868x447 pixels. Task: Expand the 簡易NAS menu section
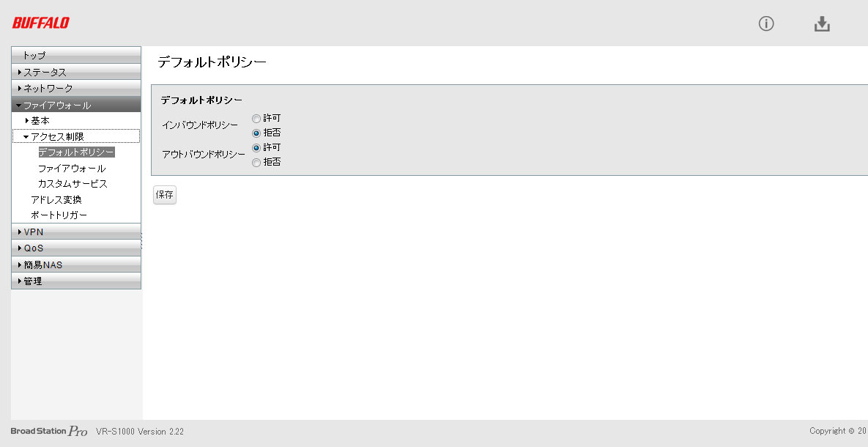[43, 265]
